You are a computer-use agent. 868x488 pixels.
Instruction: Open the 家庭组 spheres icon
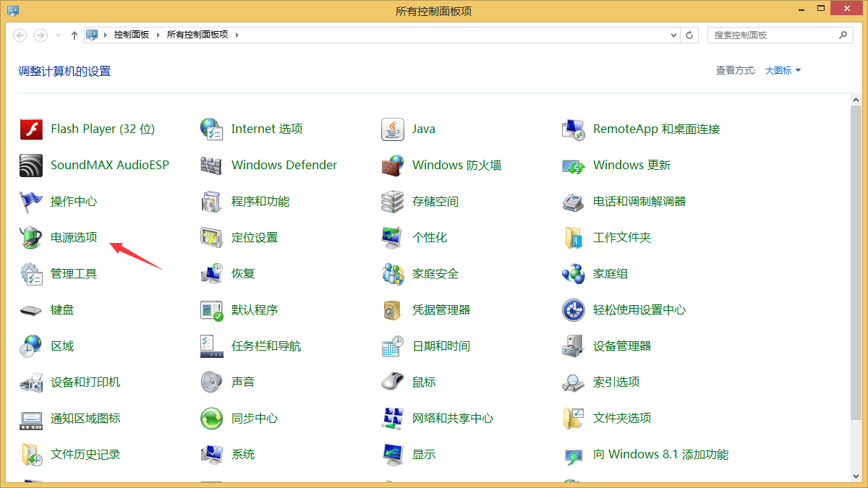click(573, 274)
